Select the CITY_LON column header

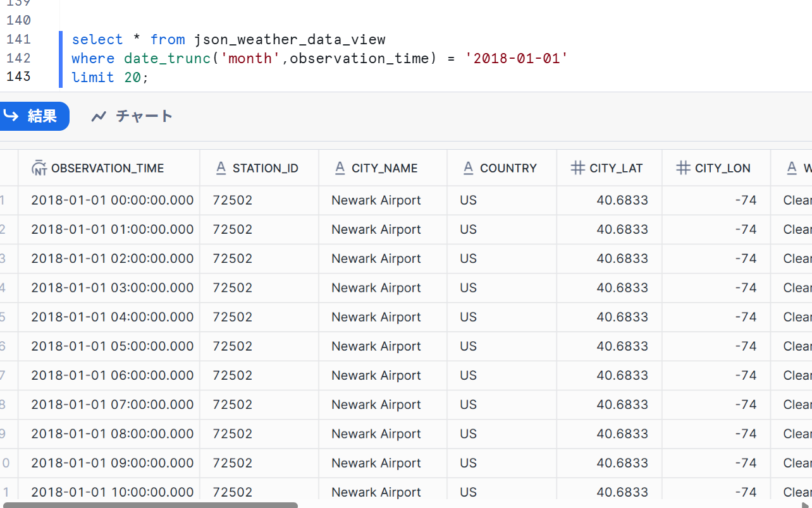point(716,168)
